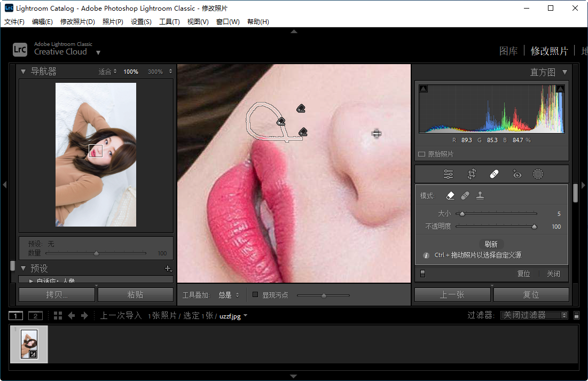
Task: Click the 刷新 button in the tool panel
Action: 491,244
